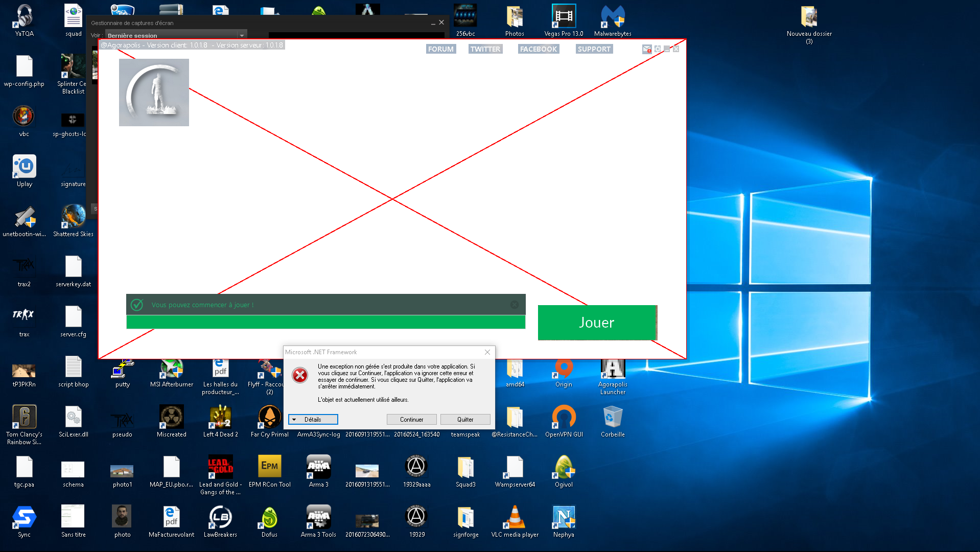This screenshot has width=980, height=552.
Task: Select the Origin desktop shortcut
Action: pos(564,374)
